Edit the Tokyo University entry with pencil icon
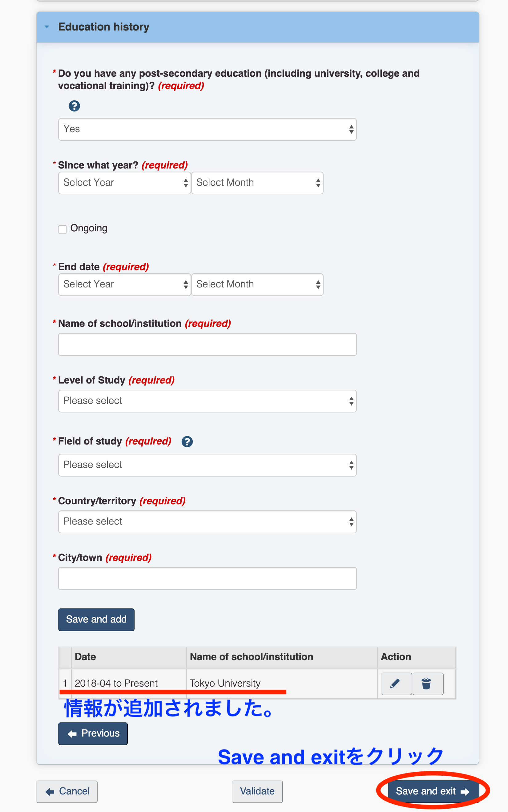The image size is (508, 812). point(396,684)
